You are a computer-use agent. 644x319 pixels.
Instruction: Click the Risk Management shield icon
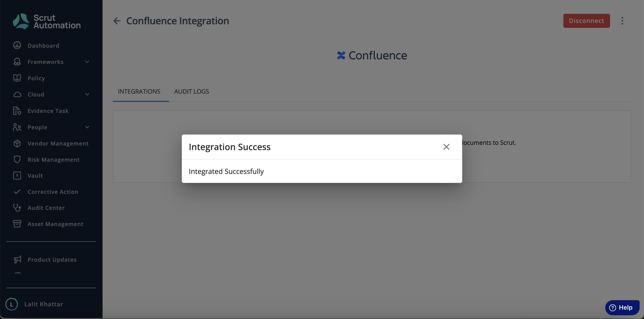(17, 159)
